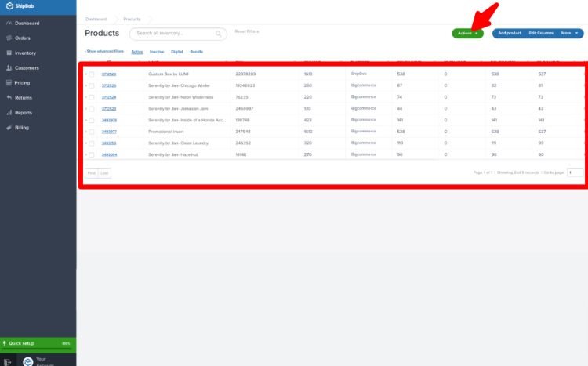Select the Serenity by Jan- Hazelnut checkbox
This screenshot has height=366, width=588.
(x=92, y=154)
